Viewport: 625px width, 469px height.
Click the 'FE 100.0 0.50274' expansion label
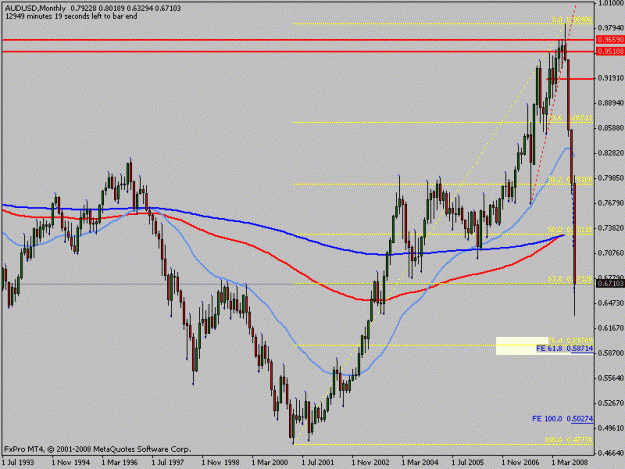pos(562,419)
